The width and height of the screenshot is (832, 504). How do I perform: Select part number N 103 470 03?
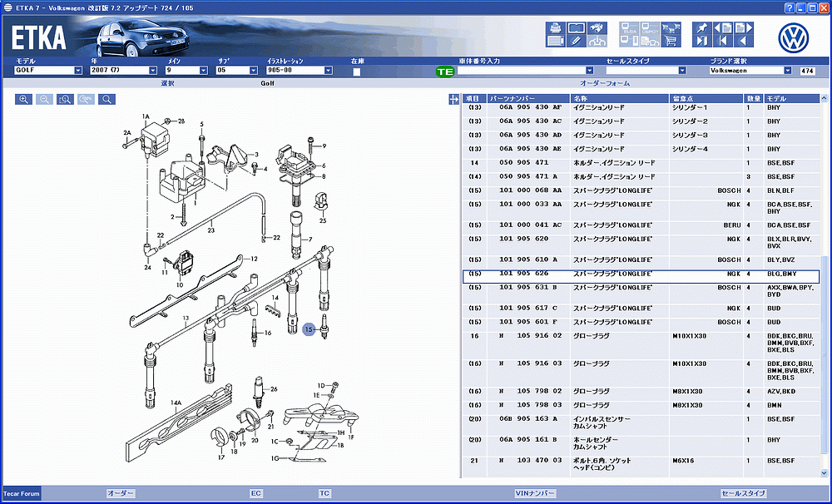coord(531,461)
